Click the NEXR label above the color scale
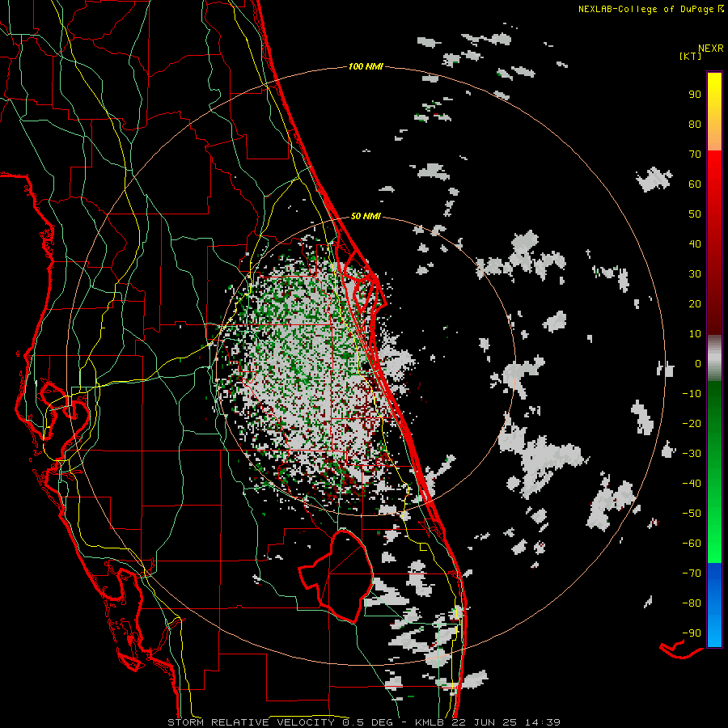The width and height of the screenshot is (728, 728). [711, 49]
